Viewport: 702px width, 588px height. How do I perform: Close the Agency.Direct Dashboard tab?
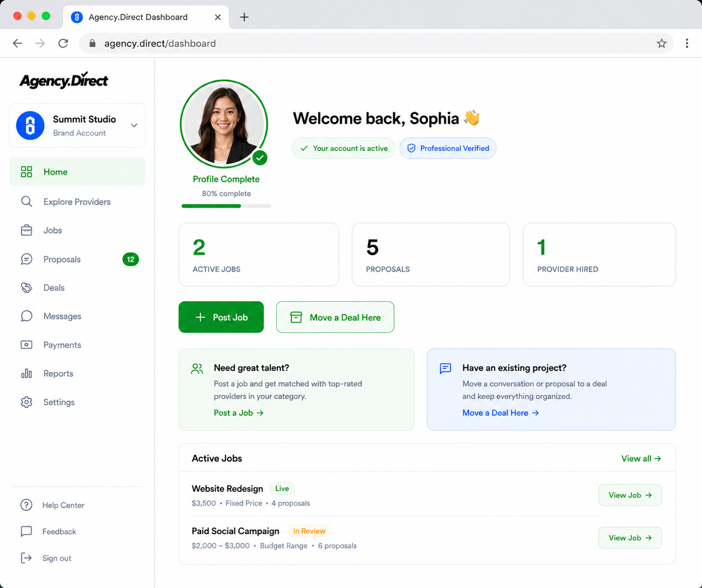218,17
